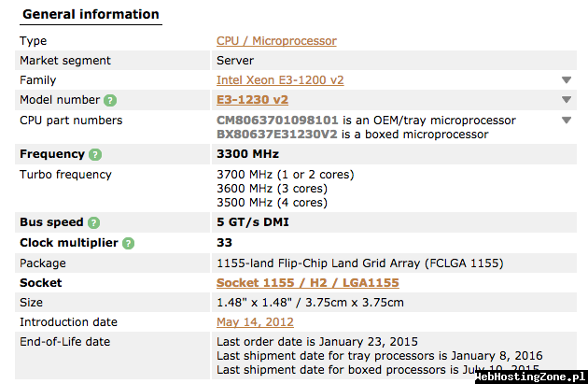Viewport: 588px width, 384px height.
Task: Click the FCLGA 1155 package text
Action: click(464, 263)
